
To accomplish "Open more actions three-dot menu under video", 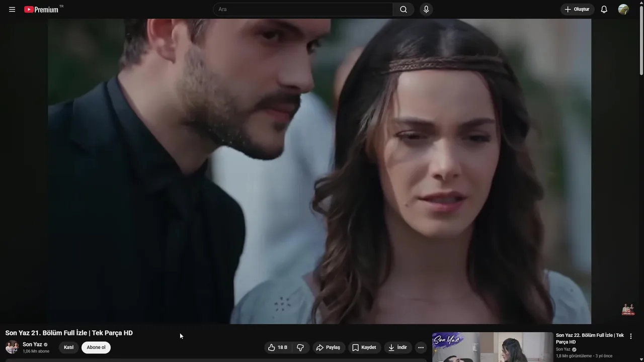I will coord(421,347).
